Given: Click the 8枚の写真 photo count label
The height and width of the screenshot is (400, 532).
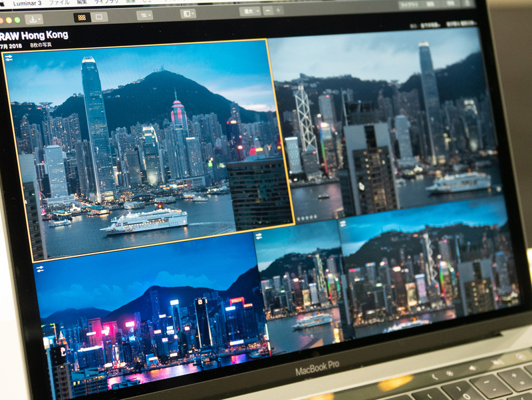Looking at the screenshot, I should (x=41, y=45).
